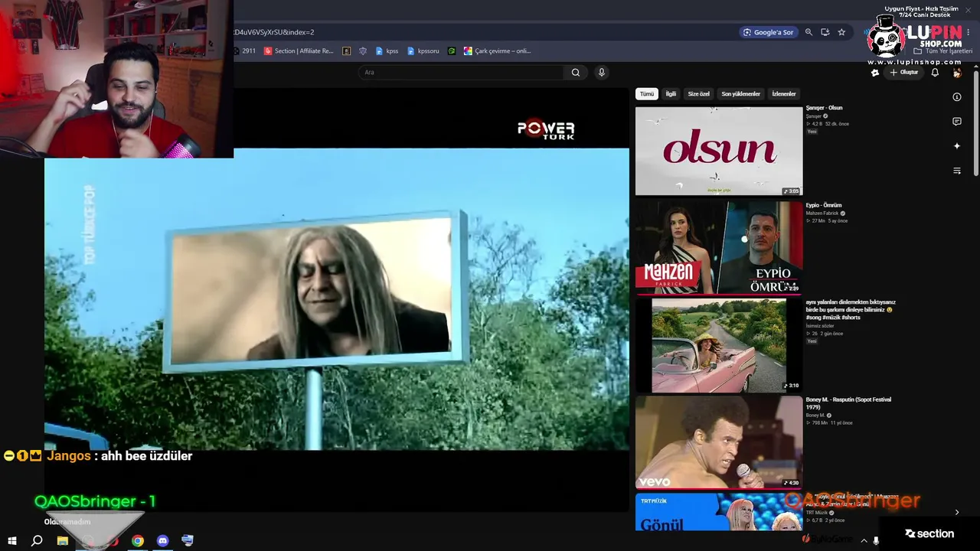Open the YouTube notifications bell
The width and height of the screenshot is (980, 551).
point(935,73)
